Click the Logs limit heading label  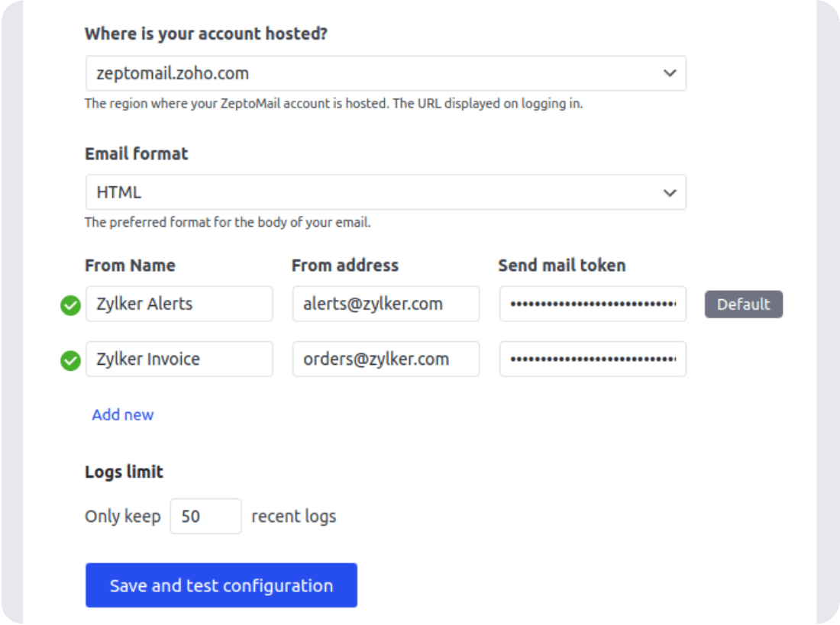coord(124,472)
